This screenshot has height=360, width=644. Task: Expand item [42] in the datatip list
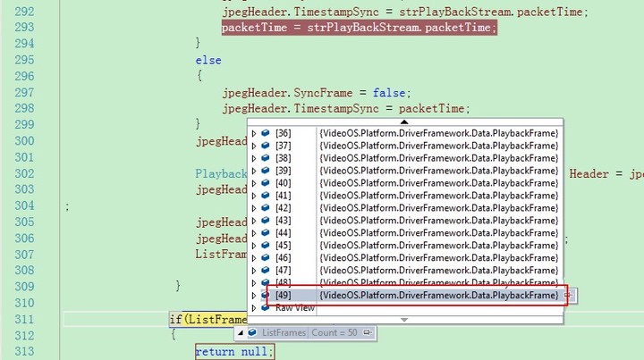[x=254, y=208]
